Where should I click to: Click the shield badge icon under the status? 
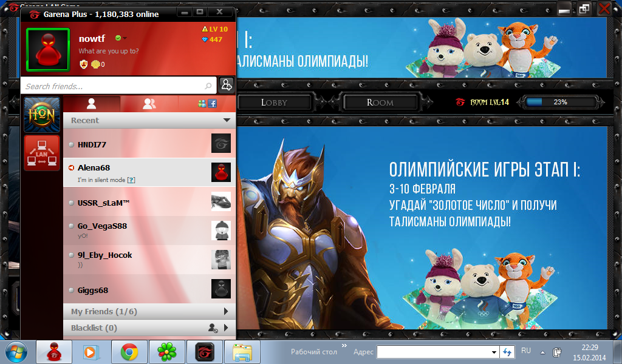(83, 64)
